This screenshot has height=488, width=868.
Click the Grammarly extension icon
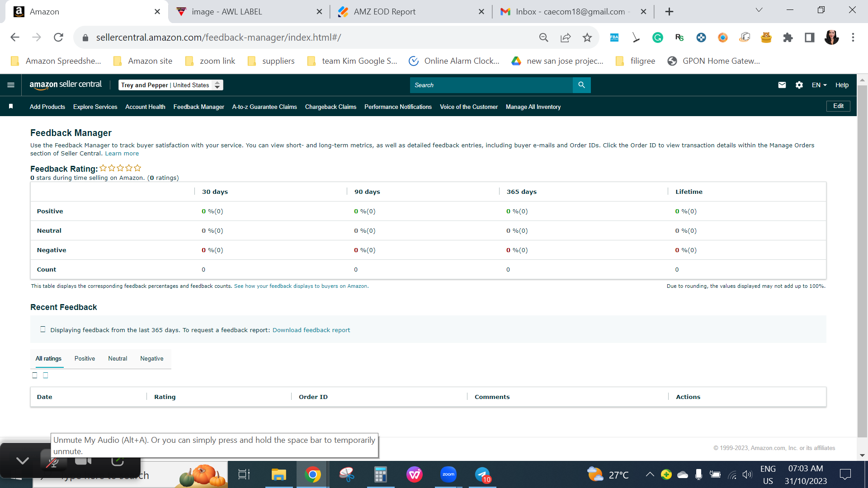(x=658, y=38)
